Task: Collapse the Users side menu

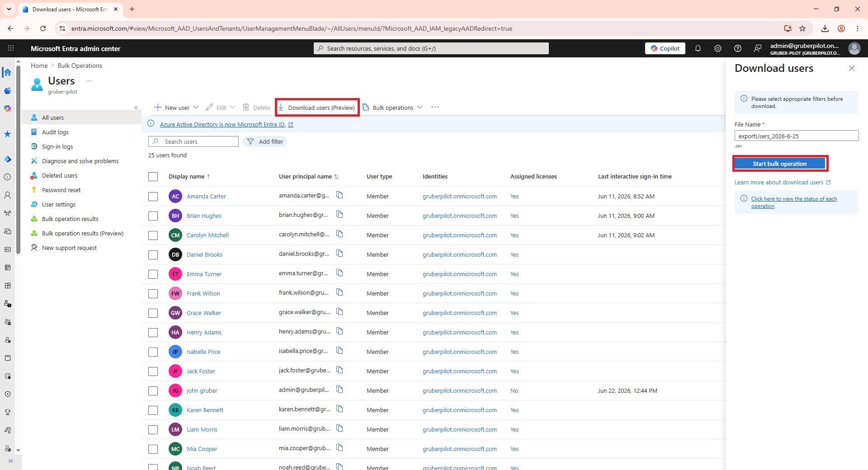Action: [x=136, y=108]
